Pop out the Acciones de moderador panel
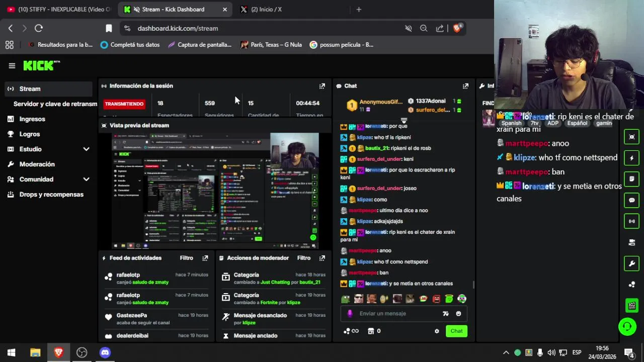 point(322,258)
